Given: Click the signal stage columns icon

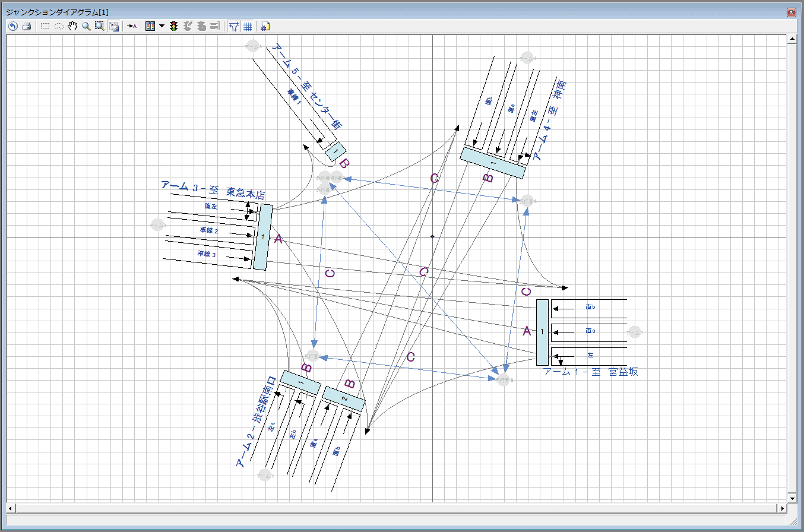Looking at the screenshot, I should click(150, 26).
